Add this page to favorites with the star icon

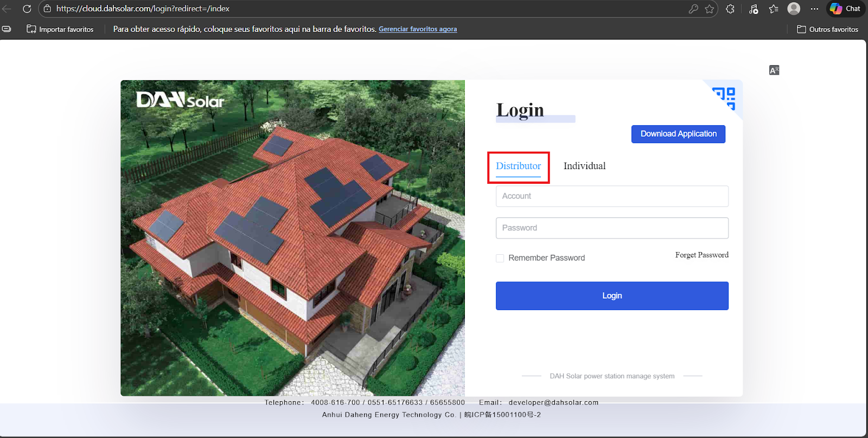click(x=709, y=9)
